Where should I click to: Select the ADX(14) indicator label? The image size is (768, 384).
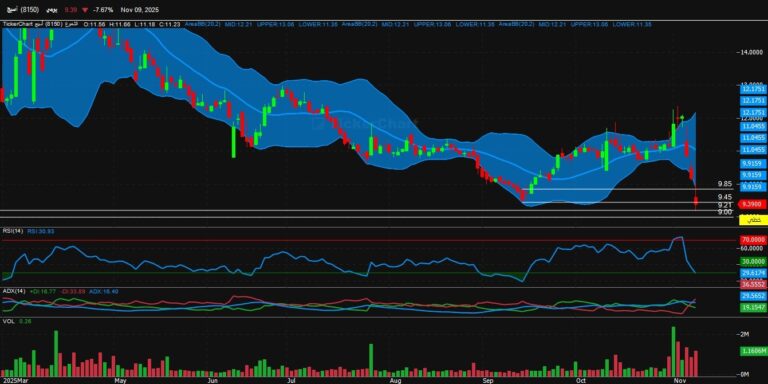click(x=13, y=291)
